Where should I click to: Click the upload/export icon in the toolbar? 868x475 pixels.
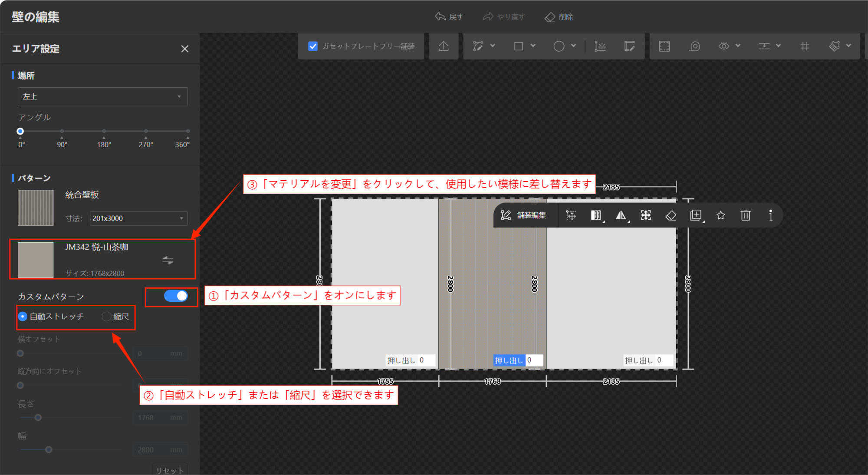[444, 46]
